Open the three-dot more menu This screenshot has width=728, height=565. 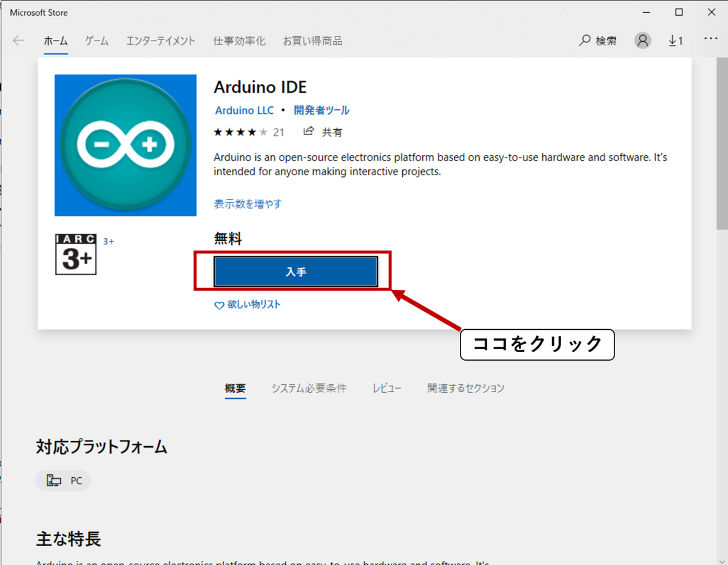pyautogui.click(x=710, y=39)
